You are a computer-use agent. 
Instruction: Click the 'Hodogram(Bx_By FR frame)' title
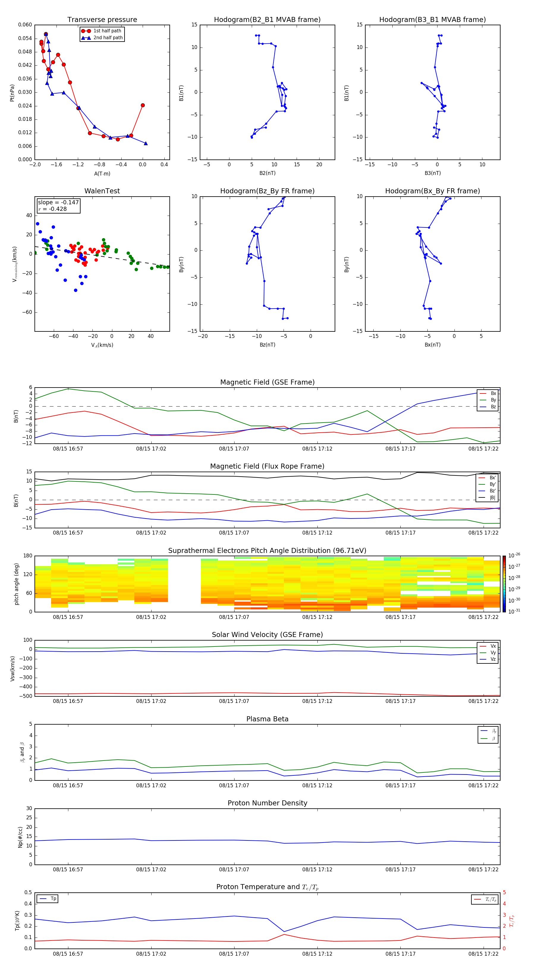point(432,191)
